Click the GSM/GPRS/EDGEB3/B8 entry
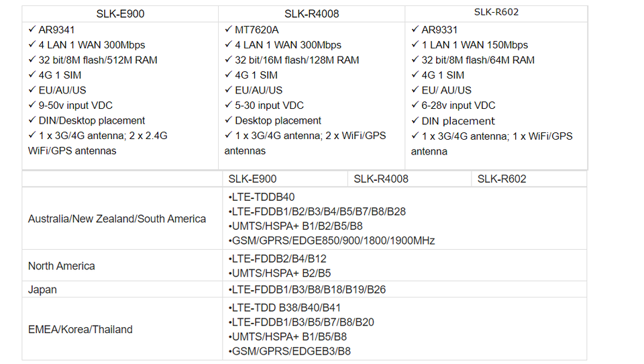Image resolution: width=644 pixels, height=364 pixels. (x=290, y=351)
